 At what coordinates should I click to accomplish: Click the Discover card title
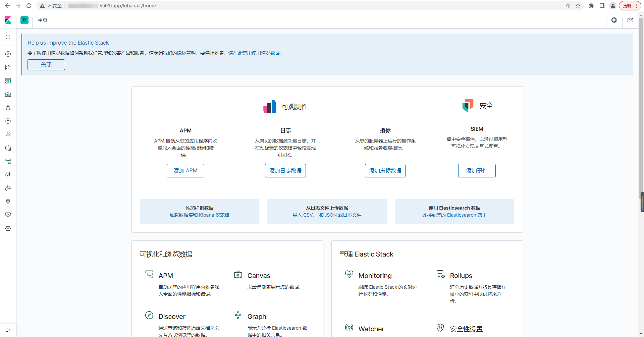[172, 317]
